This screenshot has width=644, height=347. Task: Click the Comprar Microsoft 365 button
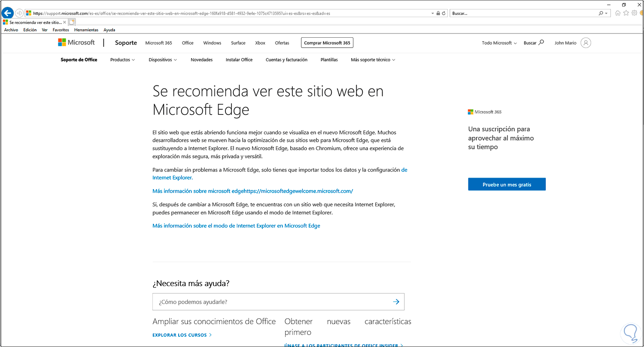click(327, 43)
